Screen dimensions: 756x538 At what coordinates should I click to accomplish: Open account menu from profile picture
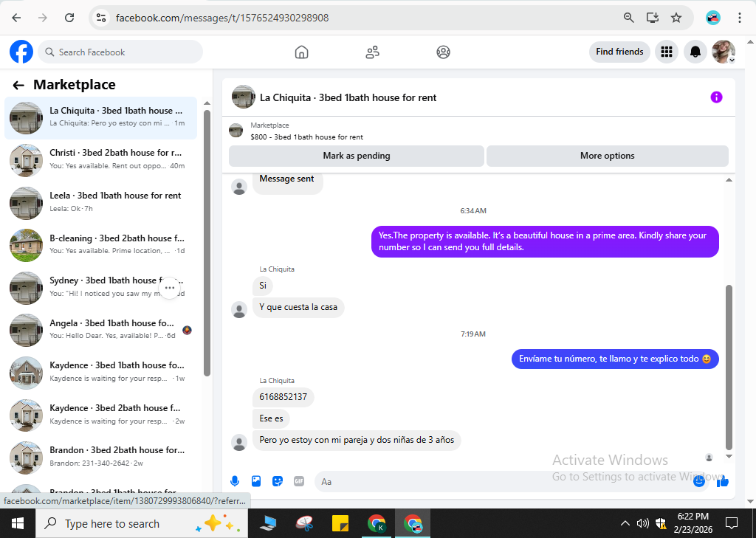(724, 52)
